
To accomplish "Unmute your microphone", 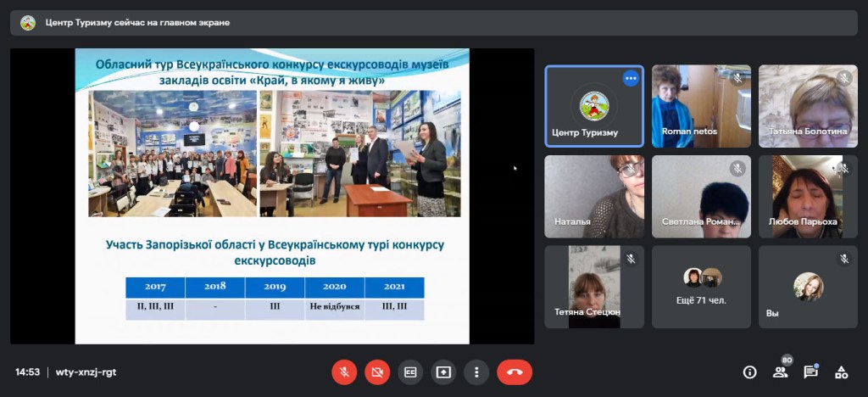I will coord(344,372).
